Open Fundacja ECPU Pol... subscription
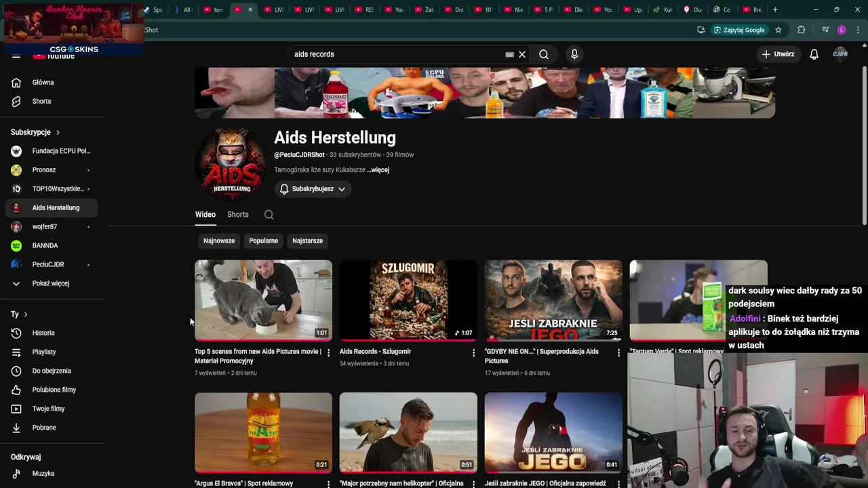868x488 pixels. [x=51, y=151]
